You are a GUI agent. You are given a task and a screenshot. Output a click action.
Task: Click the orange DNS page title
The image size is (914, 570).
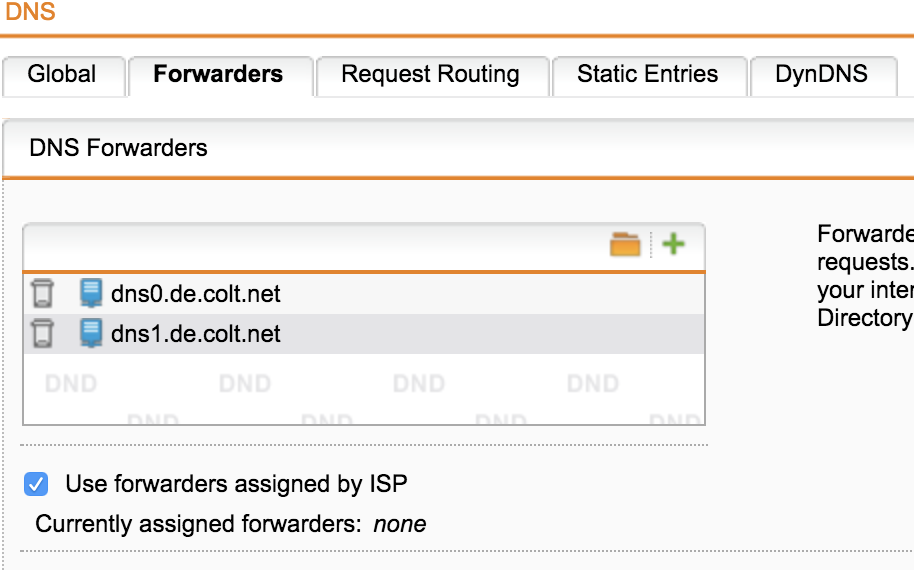coord(30,11)
